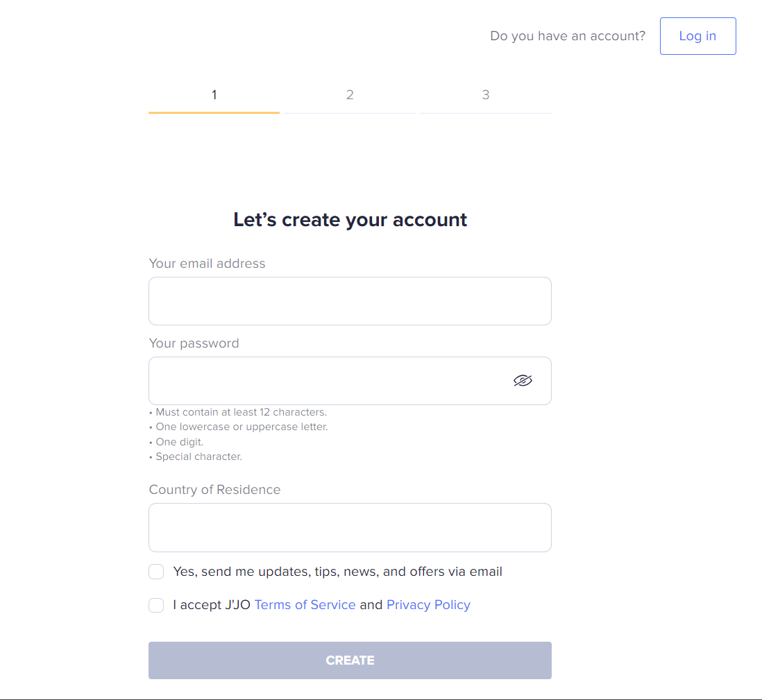This screenshot has width=762, height=700.
Task: Go to step 2 tab
Action: 350,95
